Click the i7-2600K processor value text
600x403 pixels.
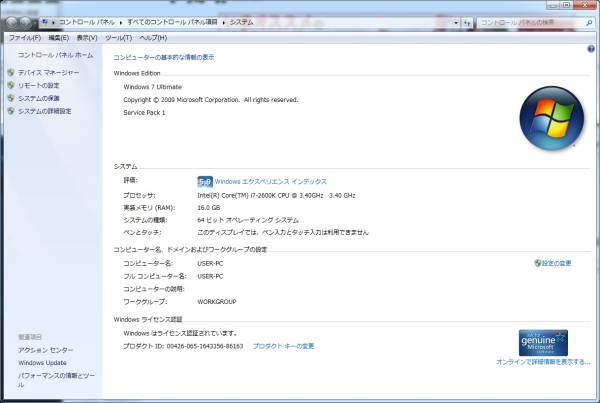276,195
